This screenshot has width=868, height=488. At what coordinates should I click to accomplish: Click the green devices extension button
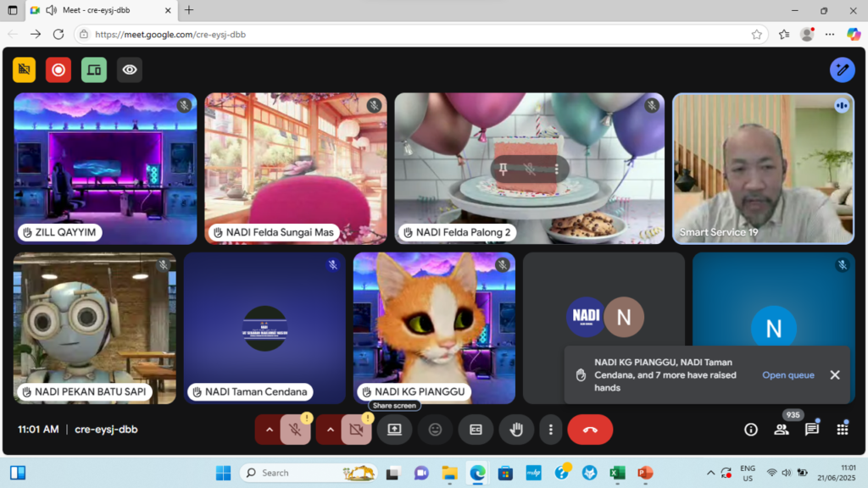[x=94, y=69]
